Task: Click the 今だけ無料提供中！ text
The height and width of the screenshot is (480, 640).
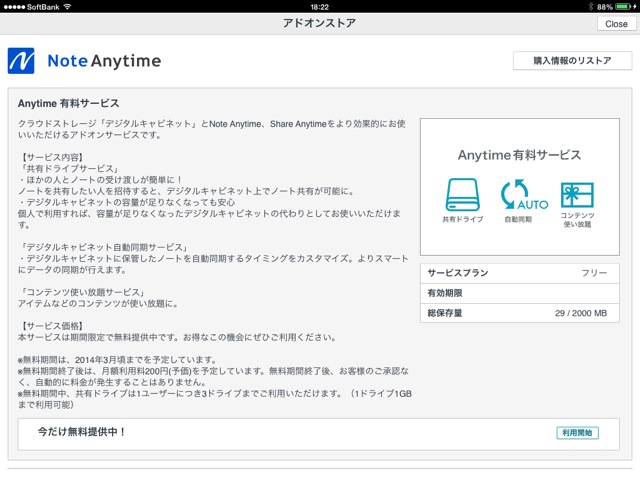Action: [x=82, y=432]
